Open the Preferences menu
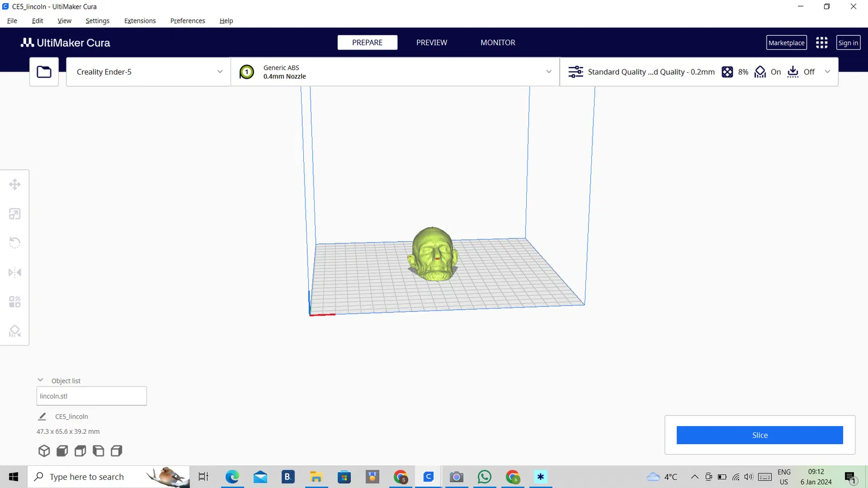The image size is (868, 488). 188,21
